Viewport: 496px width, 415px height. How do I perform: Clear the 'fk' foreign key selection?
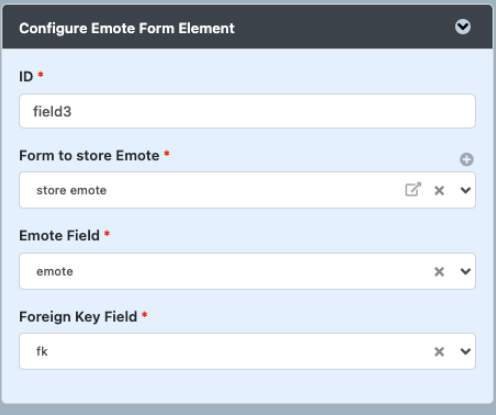tap(439, 351)
